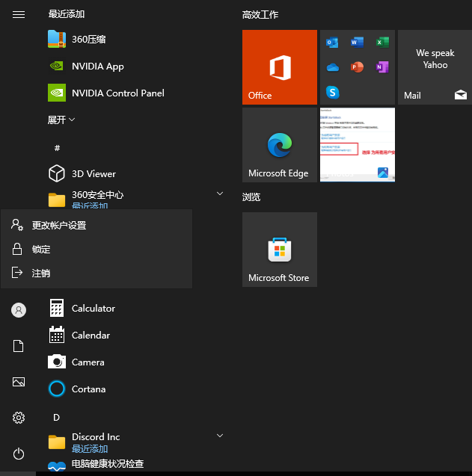Screen dimensions: 472x476
Task: Open the Office tile
Action: [x=280, y=67]
